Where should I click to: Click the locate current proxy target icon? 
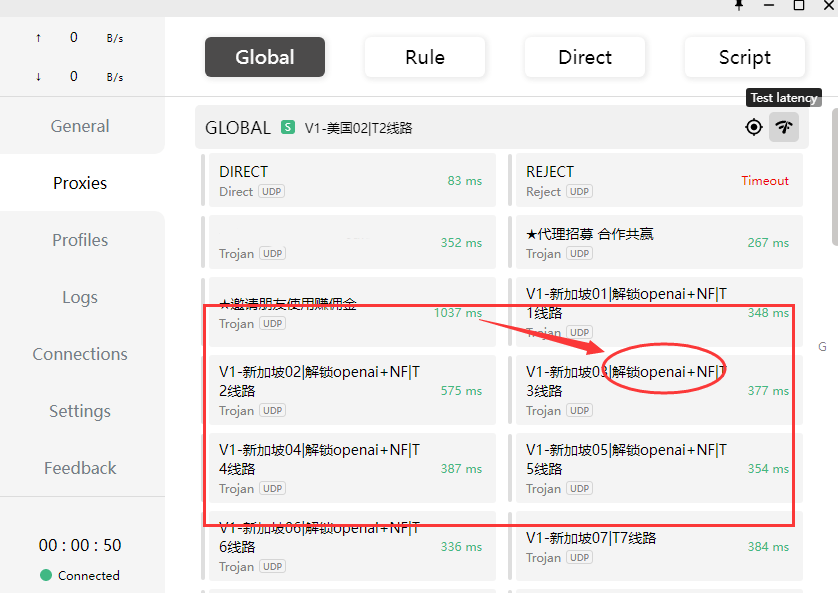pos(754,127)
